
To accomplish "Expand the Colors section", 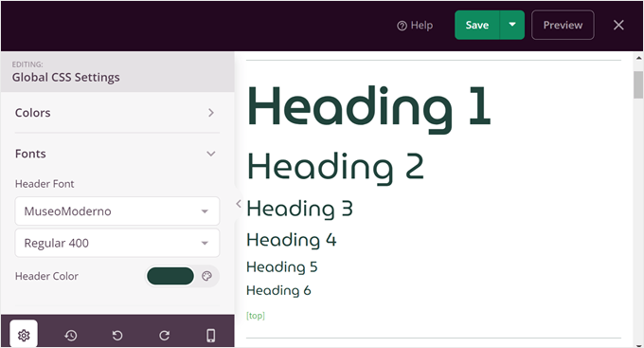I will (117, 113).
